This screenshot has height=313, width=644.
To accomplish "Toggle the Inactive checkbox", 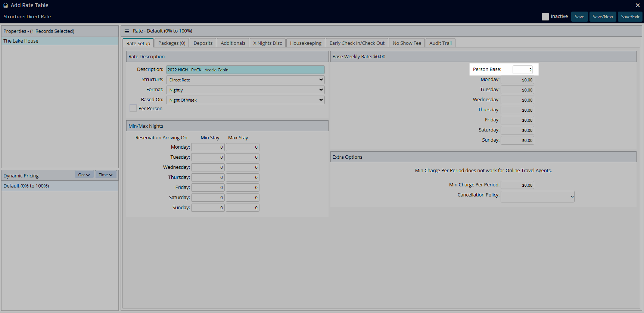I will click(x=545, y=16).
